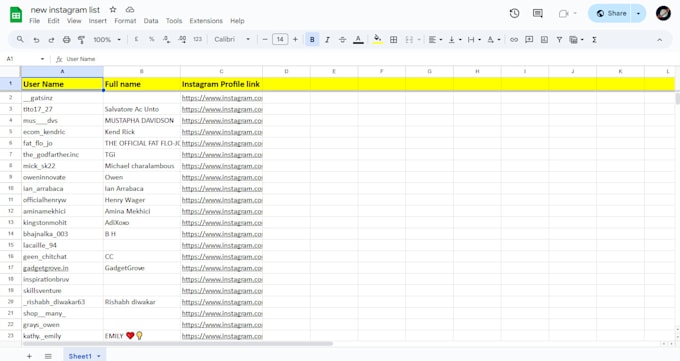
Task: Open the Edit menu
Action: click(x=53, y=21)
